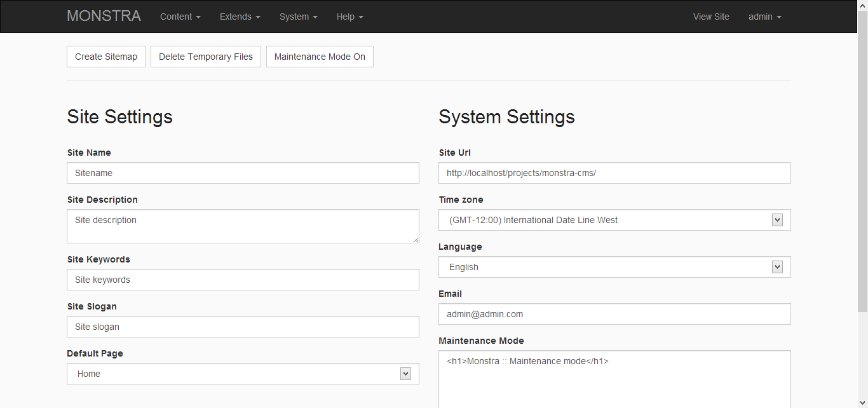
Task: Open the Extends menu
Action: pos(240,17)
